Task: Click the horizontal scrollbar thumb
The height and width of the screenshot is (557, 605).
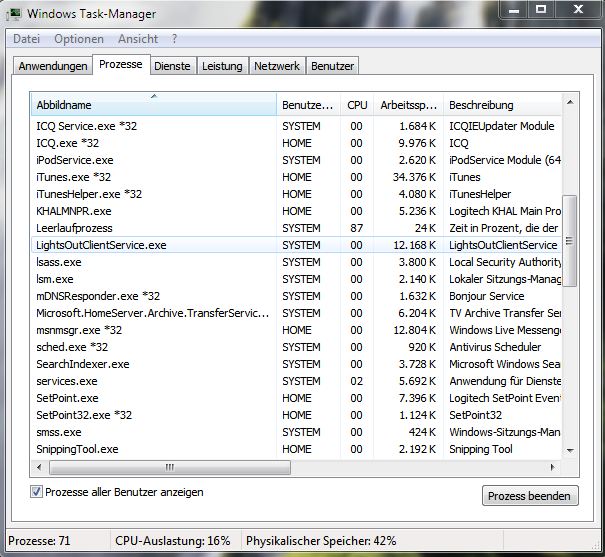Action: [x=170, y=468]
